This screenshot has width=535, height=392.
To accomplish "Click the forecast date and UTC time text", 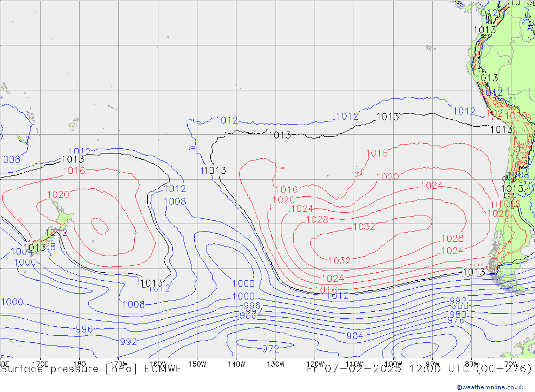I will point(419,369).
